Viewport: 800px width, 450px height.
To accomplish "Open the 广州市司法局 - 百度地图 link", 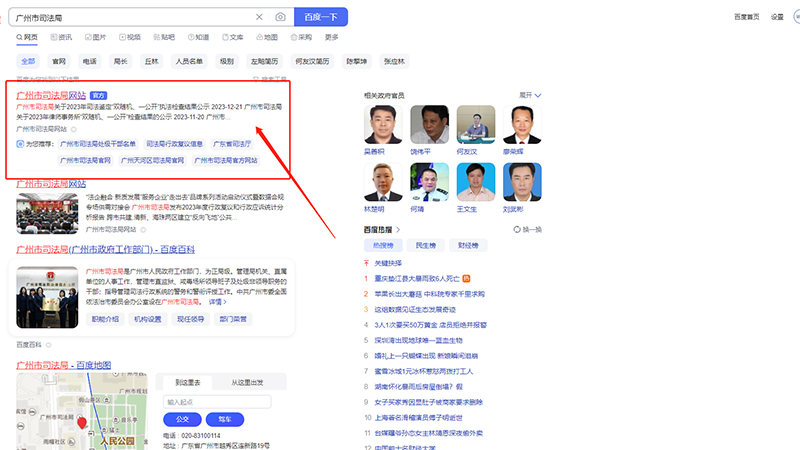I will [64, 365].
